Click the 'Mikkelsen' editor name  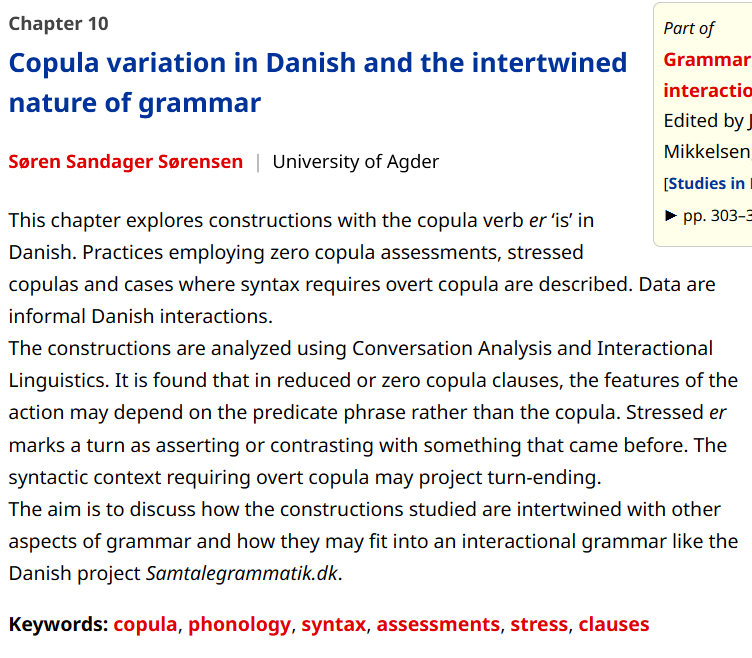point(706,152)
